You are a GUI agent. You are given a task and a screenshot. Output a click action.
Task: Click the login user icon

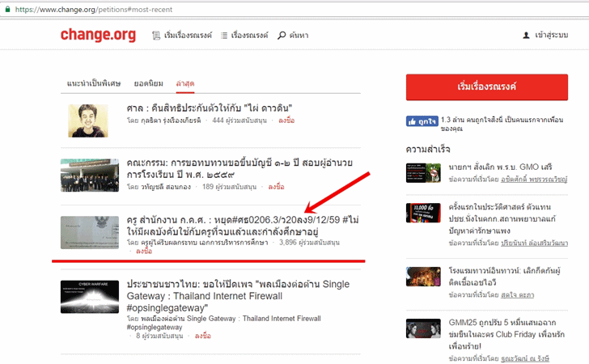tap(526, 36)
